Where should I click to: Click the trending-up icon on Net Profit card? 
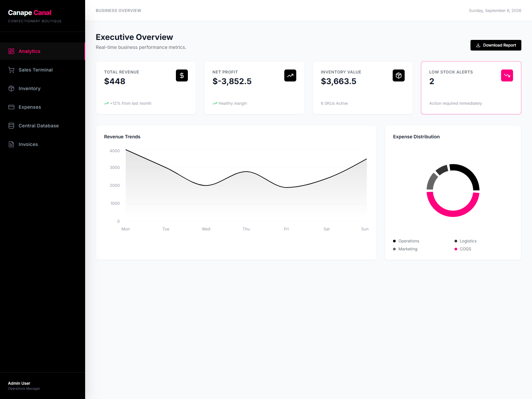pos(290,75)
